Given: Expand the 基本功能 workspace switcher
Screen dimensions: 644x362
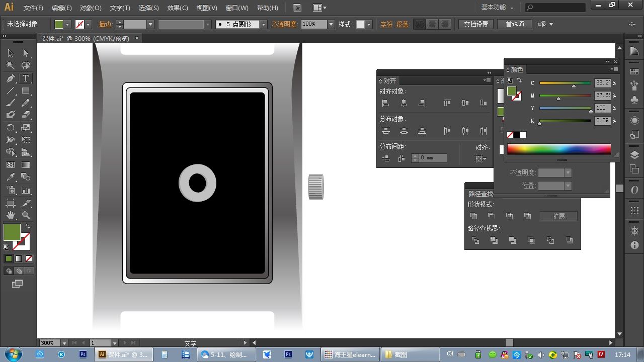Looking at the screenshot, I should [497, 8].
